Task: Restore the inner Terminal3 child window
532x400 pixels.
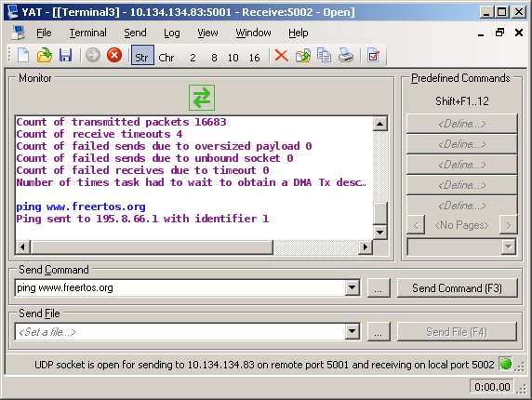Action: pyautogui.click(x=499, y=33)
